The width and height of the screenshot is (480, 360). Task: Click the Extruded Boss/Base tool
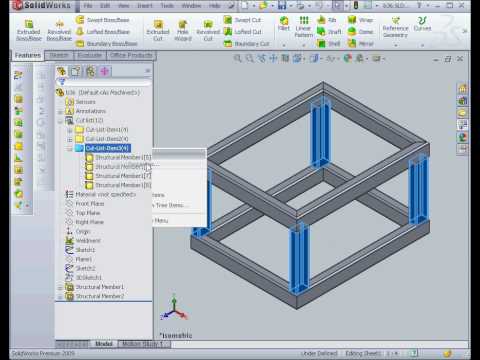tap(29, 30)
